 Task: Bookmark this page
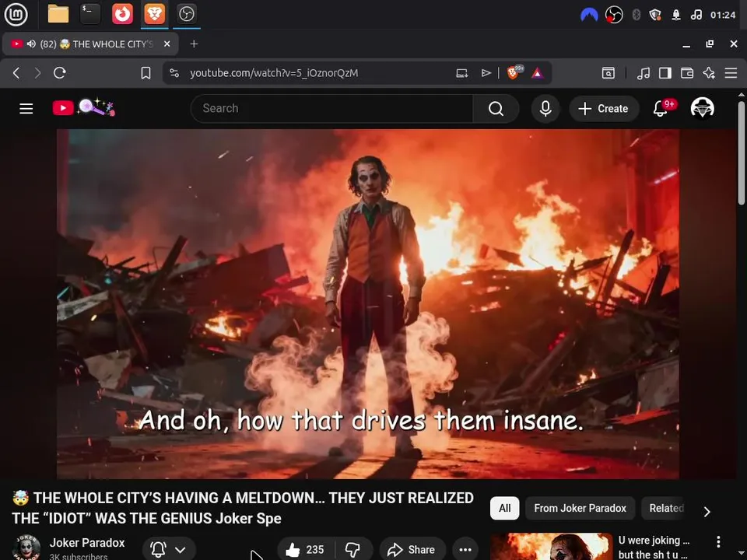[146, 73]
